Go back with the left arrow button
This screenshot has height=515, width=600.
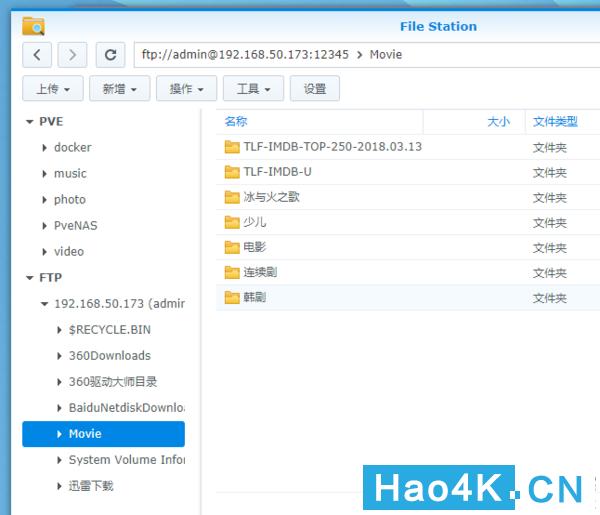pyautogui.click(x=37, y=55)
